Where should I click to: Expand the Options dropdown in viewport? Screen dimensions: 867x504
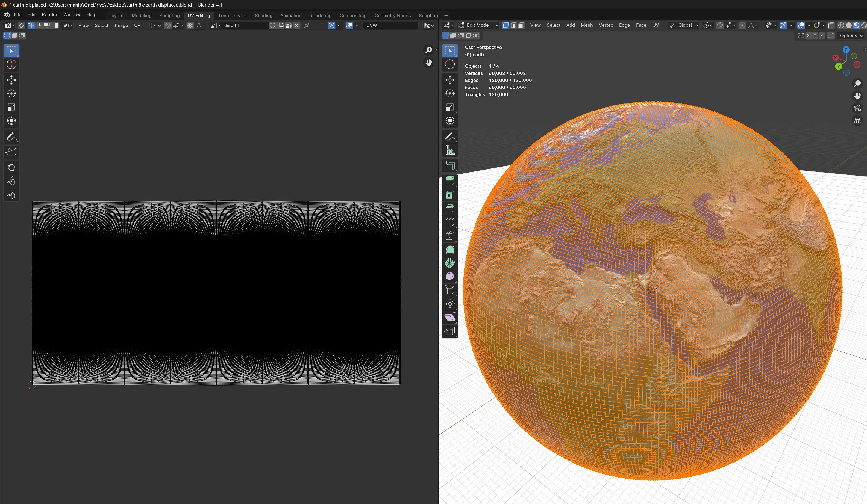[x=851, y=36]
